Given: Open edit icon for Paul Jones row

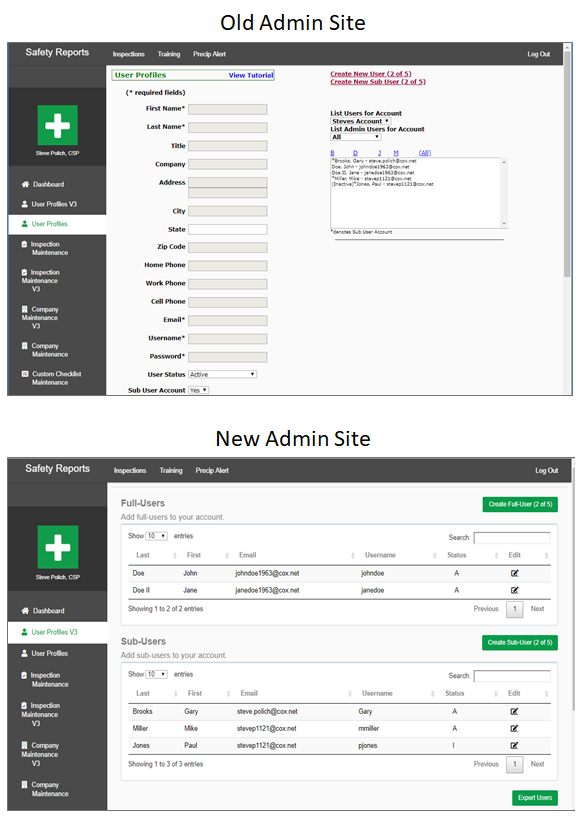Looking at the screenshot, I should tap(514, 745).
